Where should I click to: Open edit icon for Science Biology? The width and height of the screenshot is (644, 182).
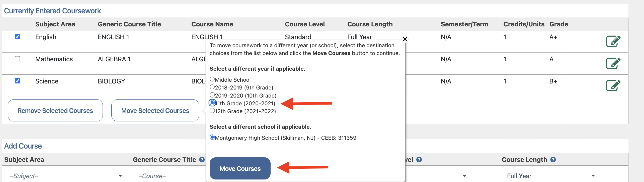click(613, 85)
